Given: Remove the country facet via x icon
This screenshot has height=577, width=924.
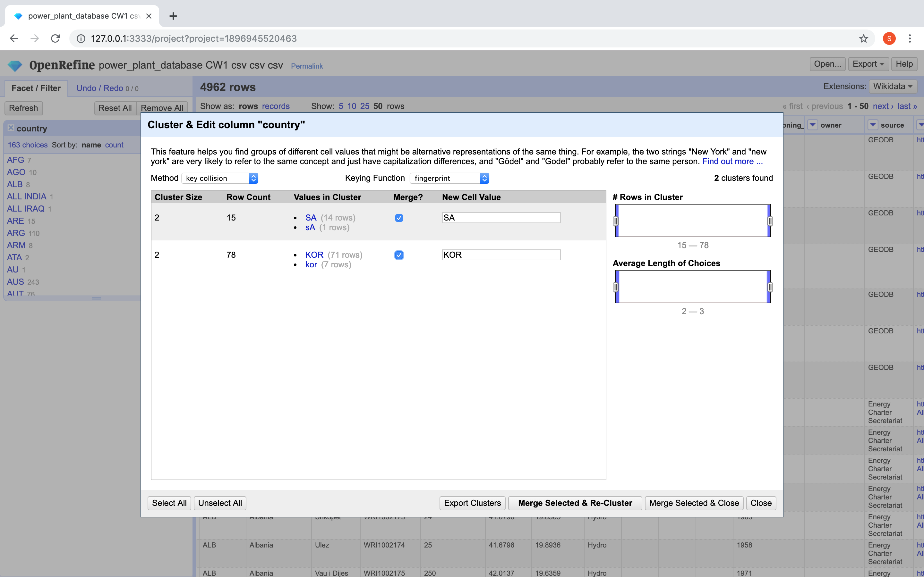Looking at the screenshot, I should pos(11,128).
